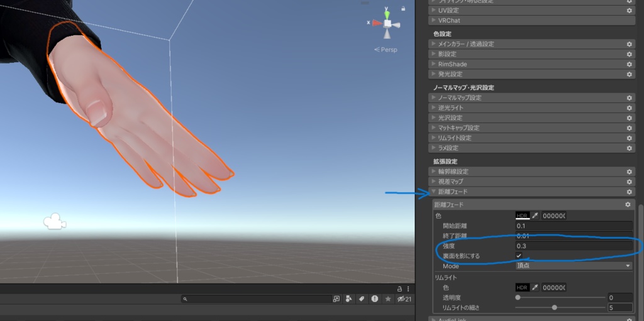The width and height of the screenshot is (644, 321).
Task: Pick 距離フェード color with eyedropper
Action: click(535, 216)
